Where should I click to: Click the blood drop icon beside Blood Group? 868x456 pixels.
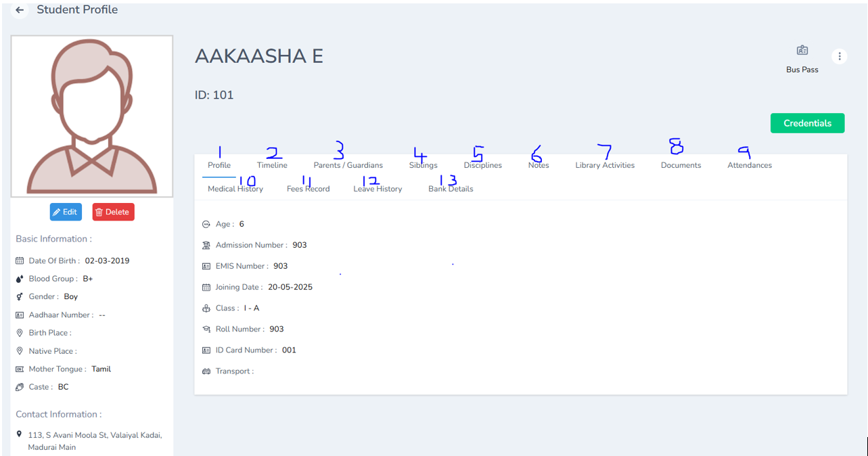coord(18,278)
